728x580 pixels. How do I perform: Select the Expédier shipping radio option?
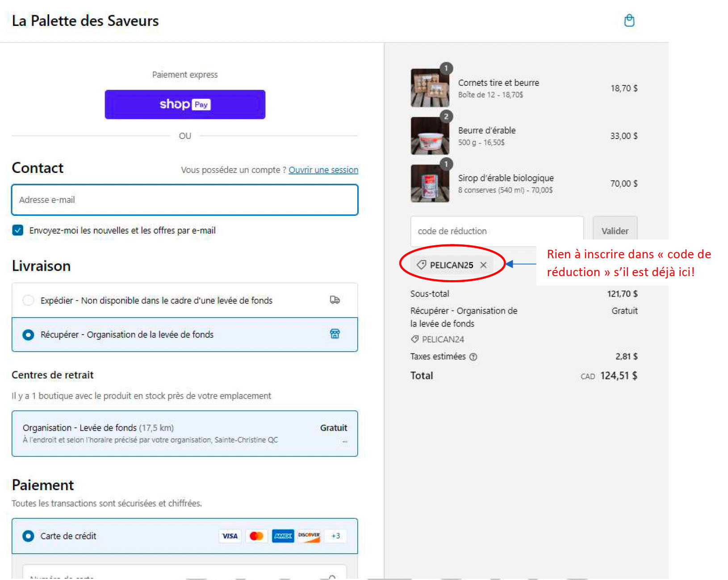pos(28,300)
